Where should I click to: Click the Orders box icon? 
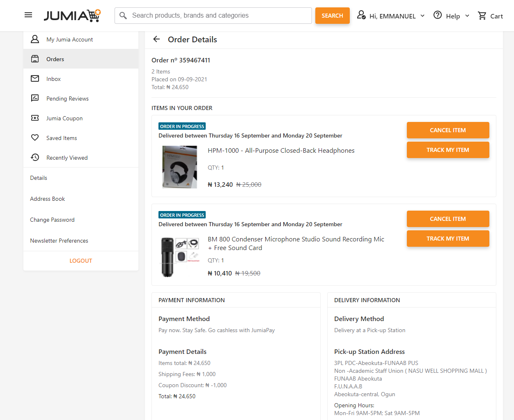[35, 59]
